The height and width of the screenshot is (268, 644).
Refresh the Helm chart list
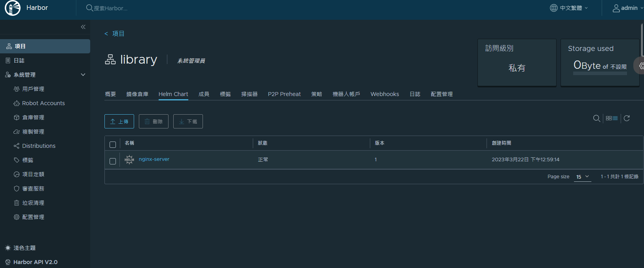point(627,118)
